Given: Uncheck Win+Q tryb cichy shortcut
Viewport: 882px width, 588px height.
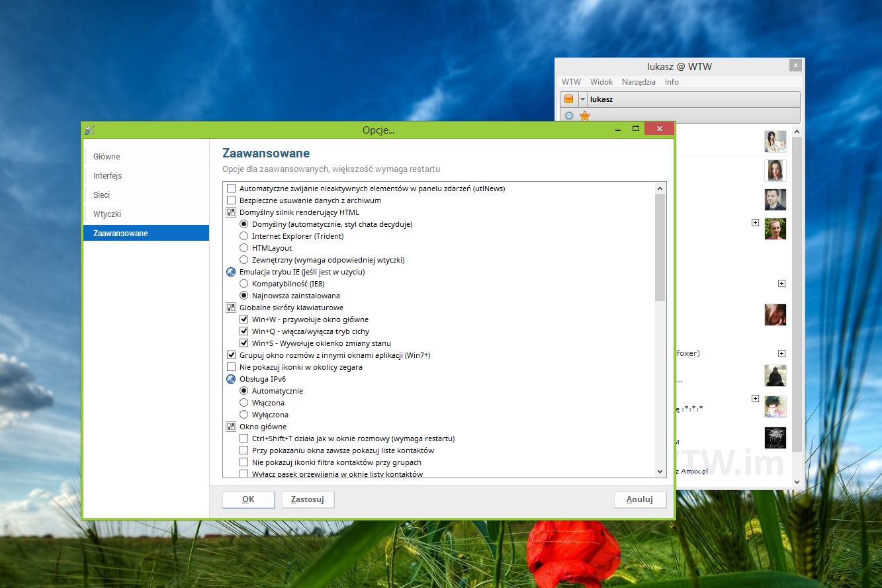Looking at the screenshot, I should 243,331.
